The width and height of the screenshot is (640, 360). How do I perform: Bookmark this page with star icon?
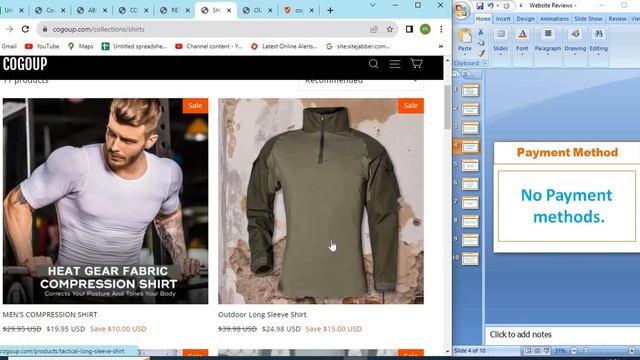point(390,29)
